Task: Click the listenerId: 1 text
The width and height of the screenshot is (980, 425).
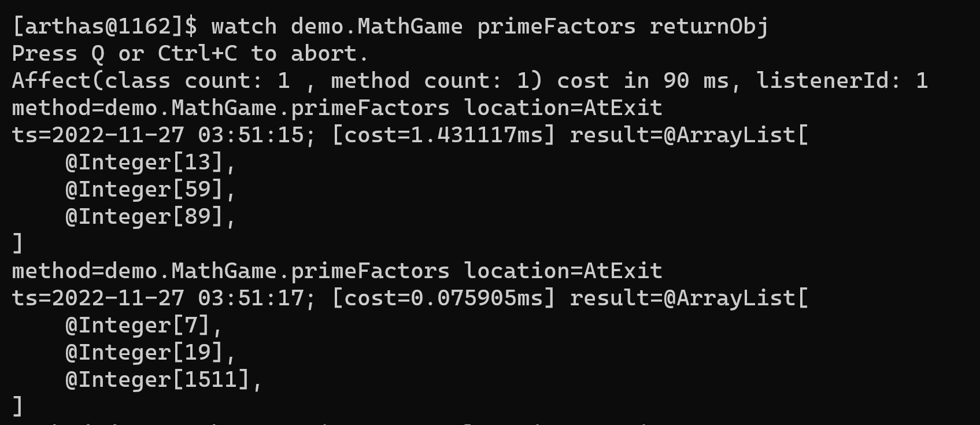Action: click(842, 81)
